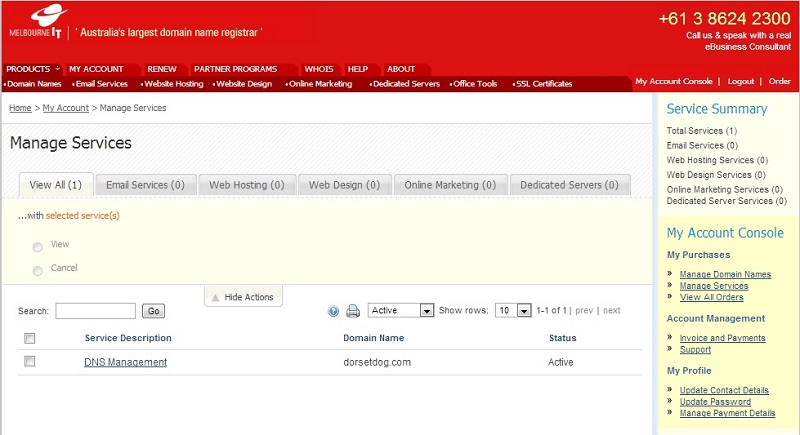
Task: Click the Web Hosting Services (0) summary entry
Action: click(717, 160)
